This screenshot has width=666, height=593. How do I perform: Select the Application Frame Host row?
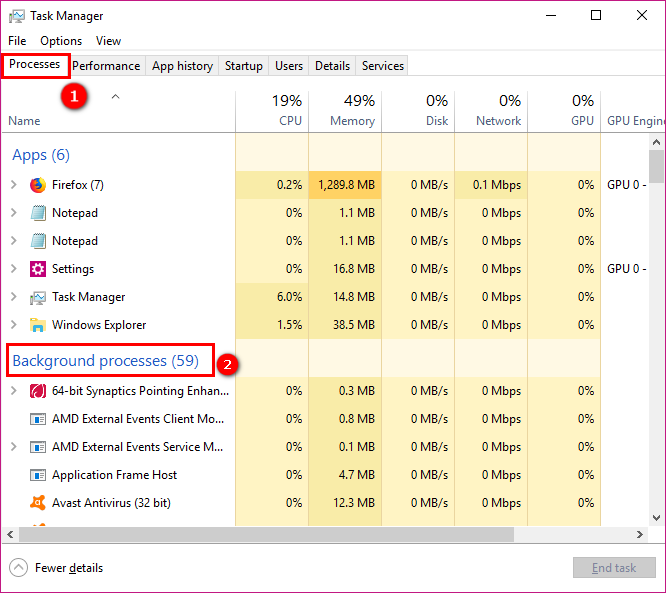click(x=302, y=475)
